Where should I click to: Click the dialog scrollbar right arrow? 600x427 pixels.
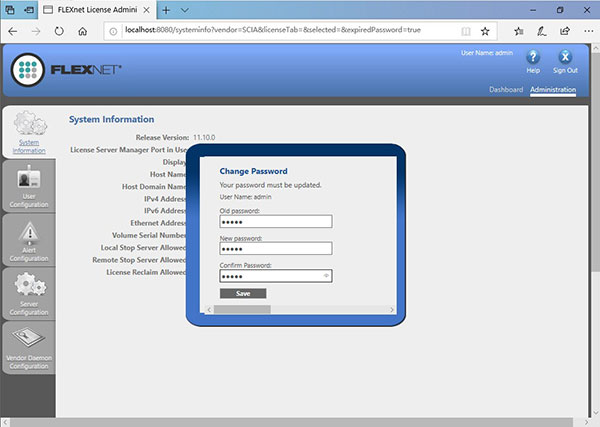[392, 310]
